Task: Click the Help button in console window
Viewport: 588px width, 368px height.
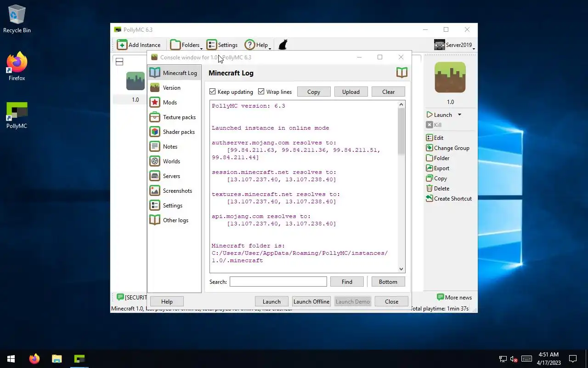Action: (167, 301)
